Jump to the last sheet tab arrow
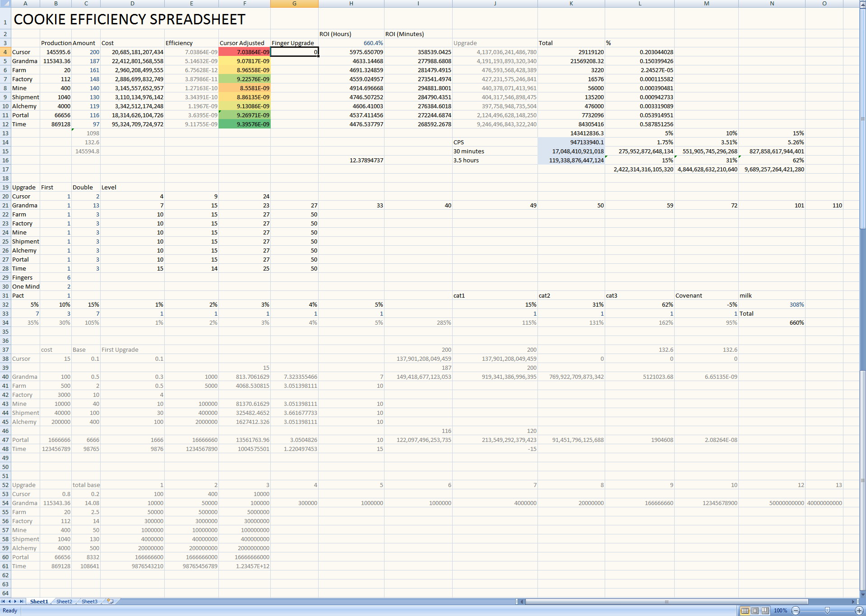Viewport: 866px width, 616px height. 21,602
